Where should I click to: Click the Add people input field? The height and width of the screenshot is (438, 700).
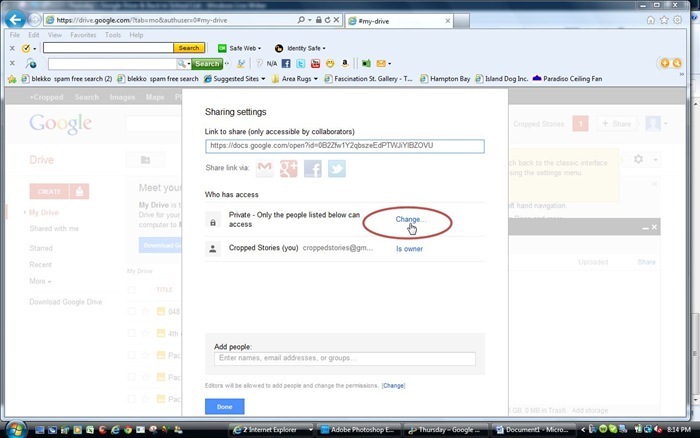coord(345,359)
